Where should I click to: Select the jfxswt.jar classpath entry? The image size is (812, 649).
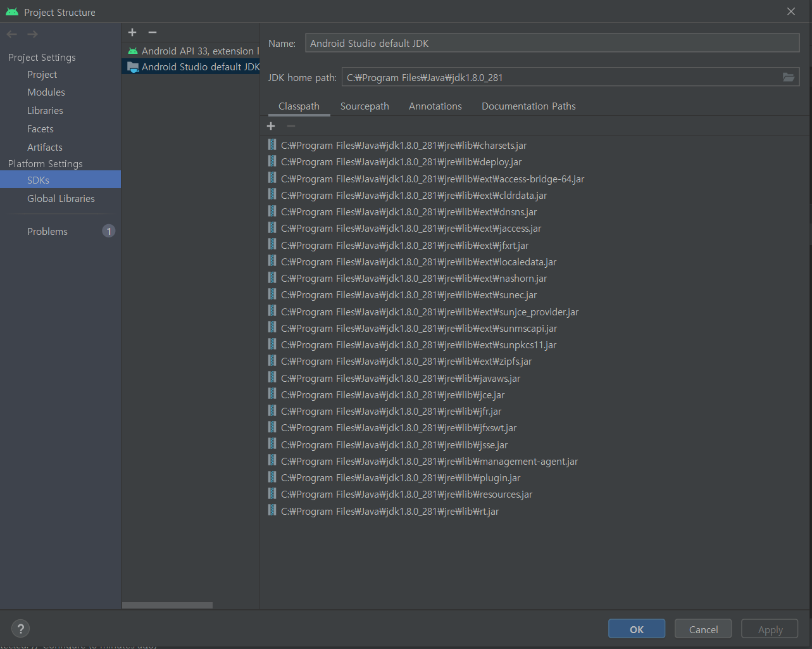tap(399, 427)
